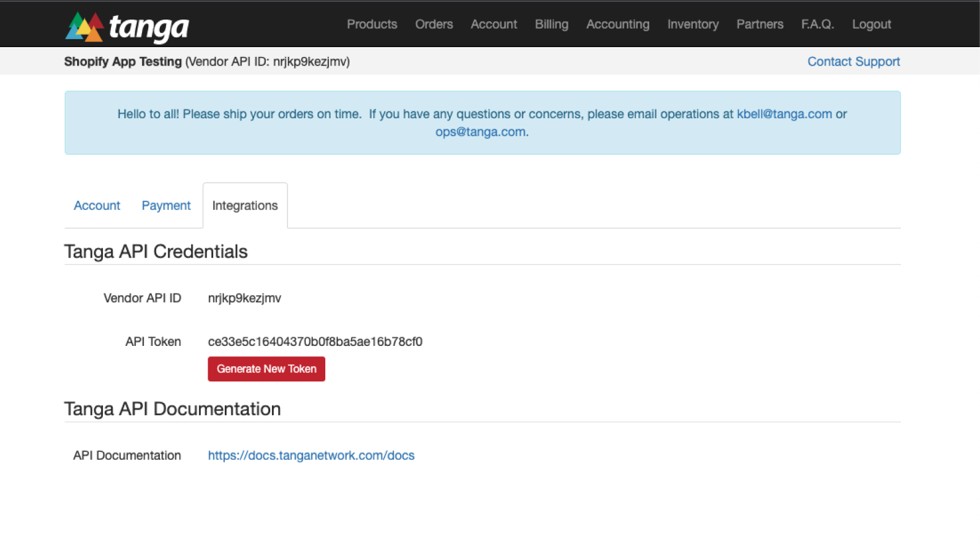Click the ops@tanga.com email link
980x551 pixels.
[480, 132]
